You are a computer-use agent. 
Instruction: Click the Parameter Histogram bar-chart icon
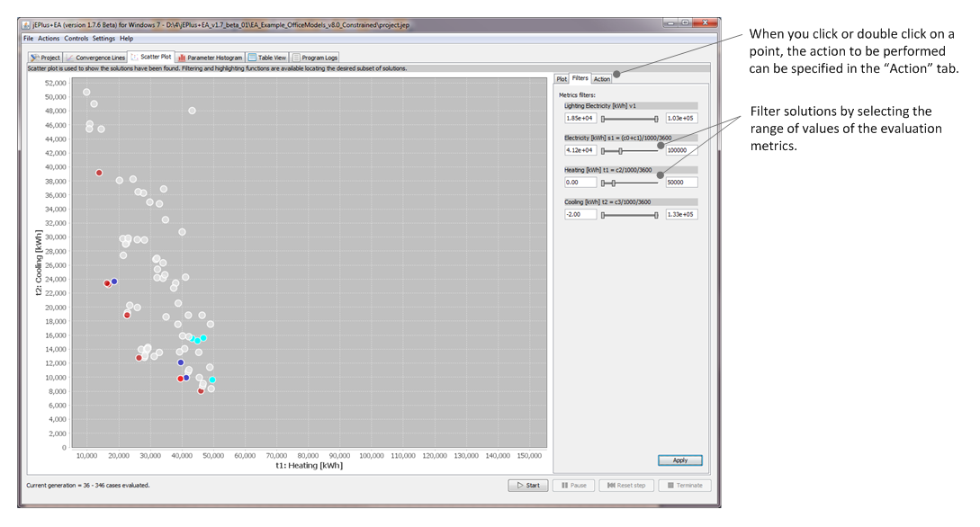[x=181, y=58]
